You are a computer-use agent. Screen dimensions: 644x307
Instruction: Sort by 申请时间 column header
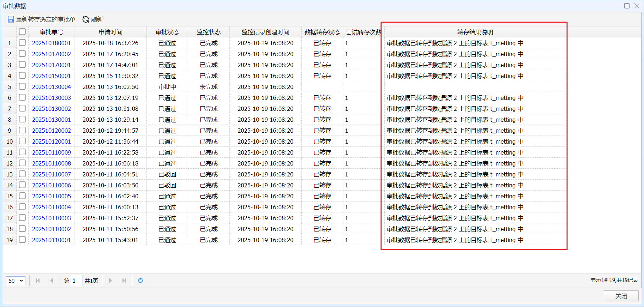point(110,32)
